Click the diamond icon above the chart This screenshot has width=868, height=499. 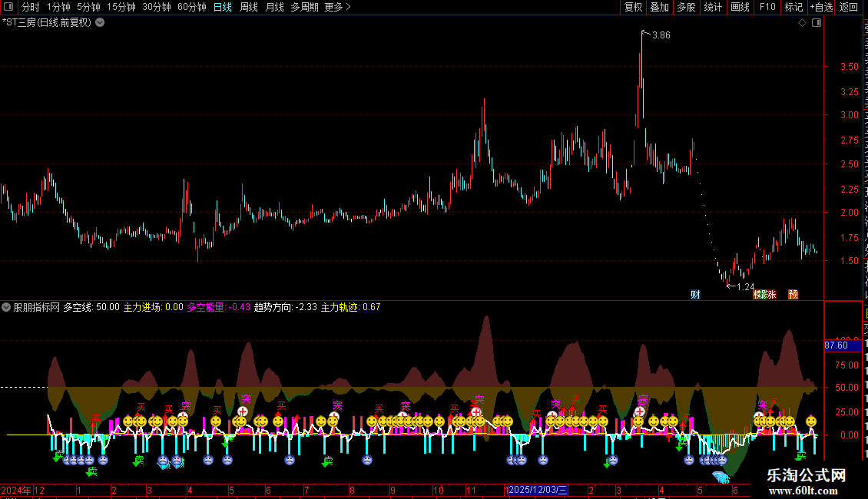click(802, 23)
